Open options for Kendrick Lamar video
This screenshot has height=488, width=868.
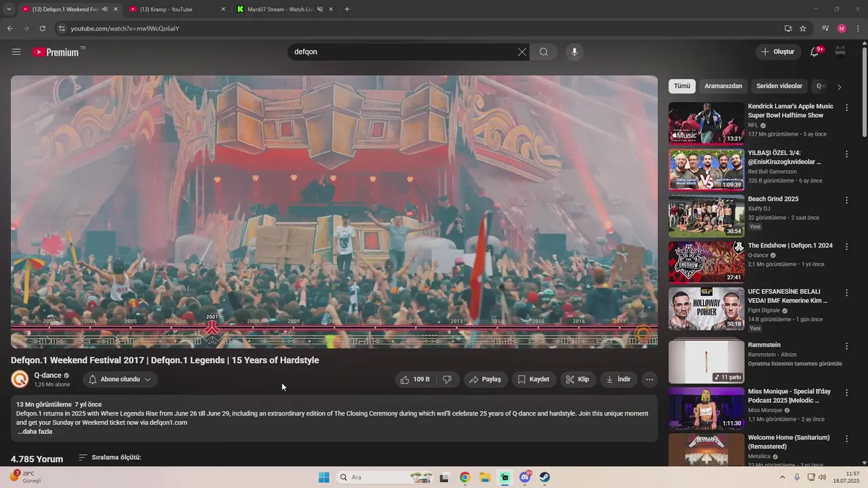click(846, 107)
